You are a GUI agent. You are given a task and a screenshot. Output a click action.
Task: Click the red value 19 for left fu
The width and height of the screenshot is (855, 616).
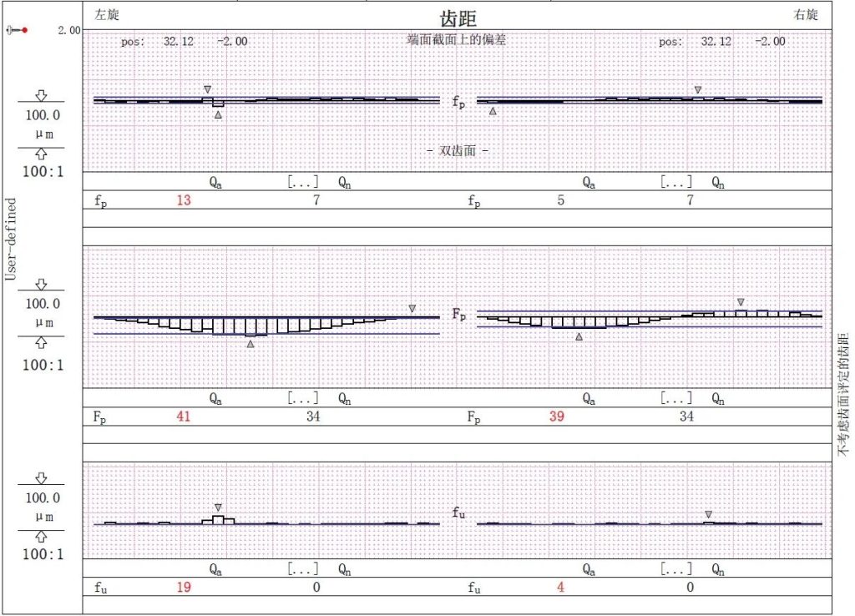(185, 587)
